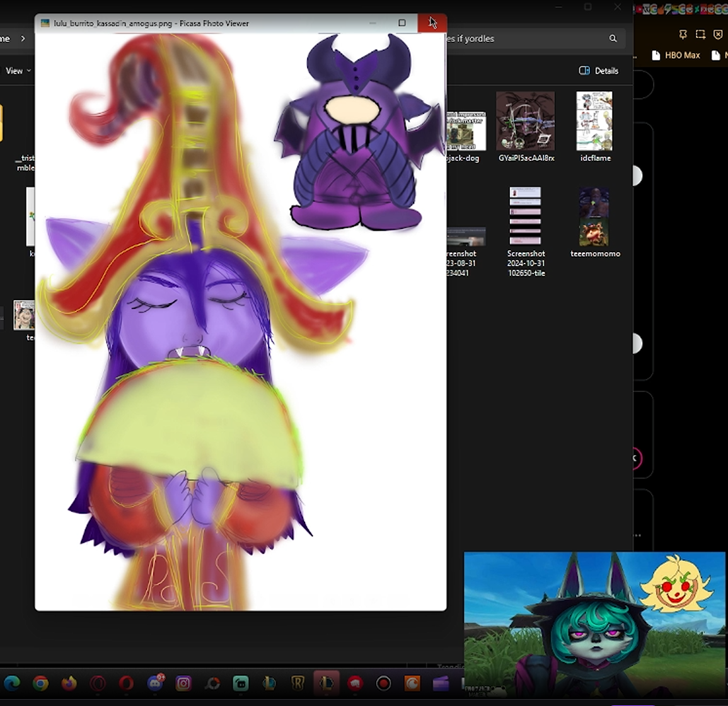Select the Screenshot 2024-10-31 102650-tile file
728x706 pixels.
pos(526,232)
